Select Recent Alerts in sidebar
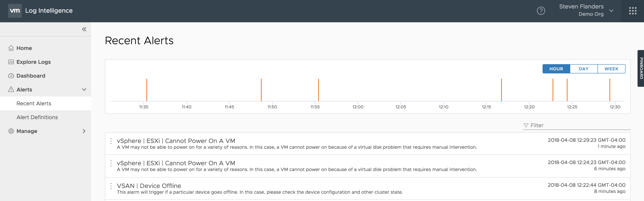Viewport: 644px width, 201px height. click(x=34, y=104)
